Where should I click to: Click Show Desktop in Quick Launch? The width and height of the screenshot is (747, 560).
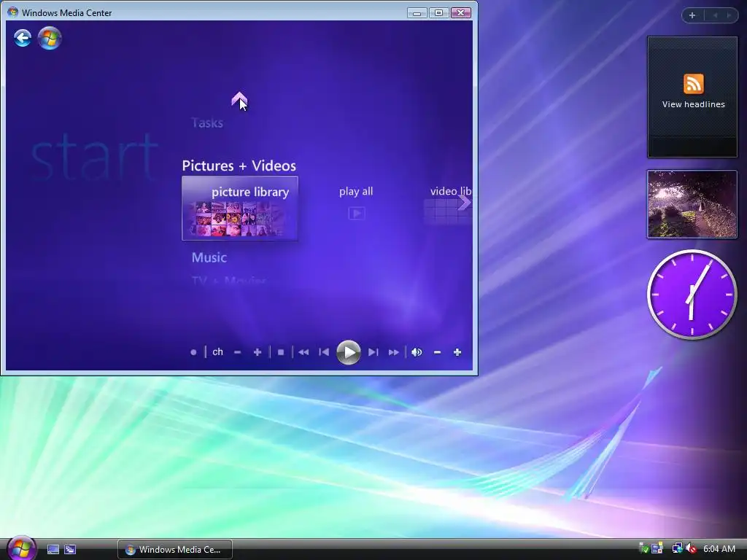pyautogui.click(x=53, y=550)
